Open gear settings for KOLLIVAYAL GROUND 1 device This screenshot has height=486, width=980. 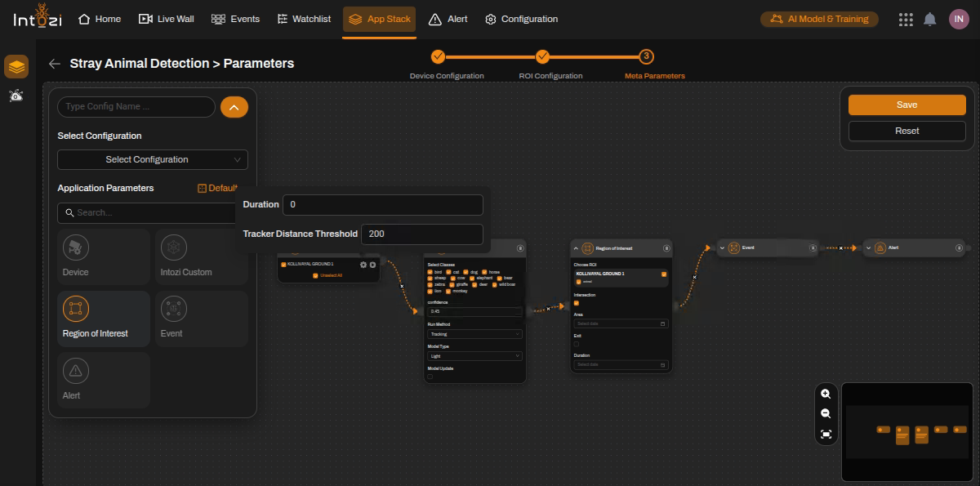363,265
